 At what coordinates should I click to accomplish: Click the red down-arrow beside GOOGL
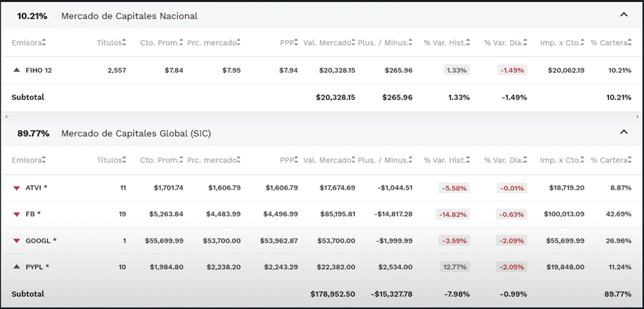[17, 240]
